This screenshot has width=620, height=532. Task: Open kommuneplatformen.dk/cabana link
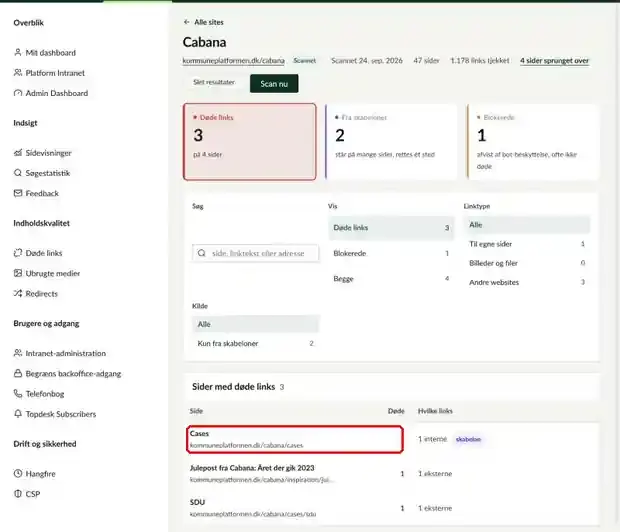233,61
